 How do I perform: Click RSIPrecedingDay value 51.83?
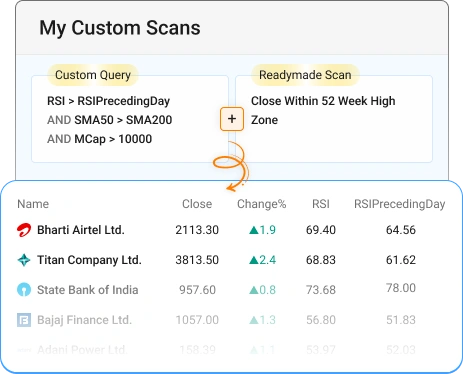coord(401,320)
